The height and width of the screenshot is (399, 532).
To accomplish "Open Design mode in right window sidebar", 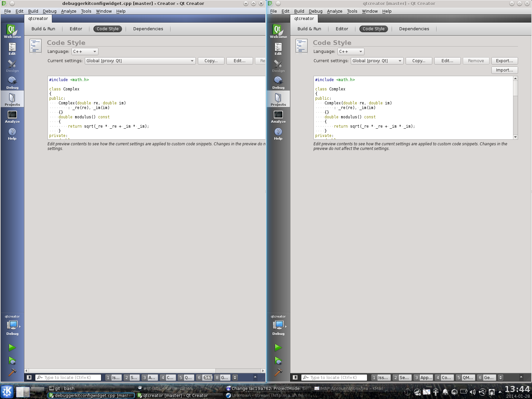I will (278, 66).
